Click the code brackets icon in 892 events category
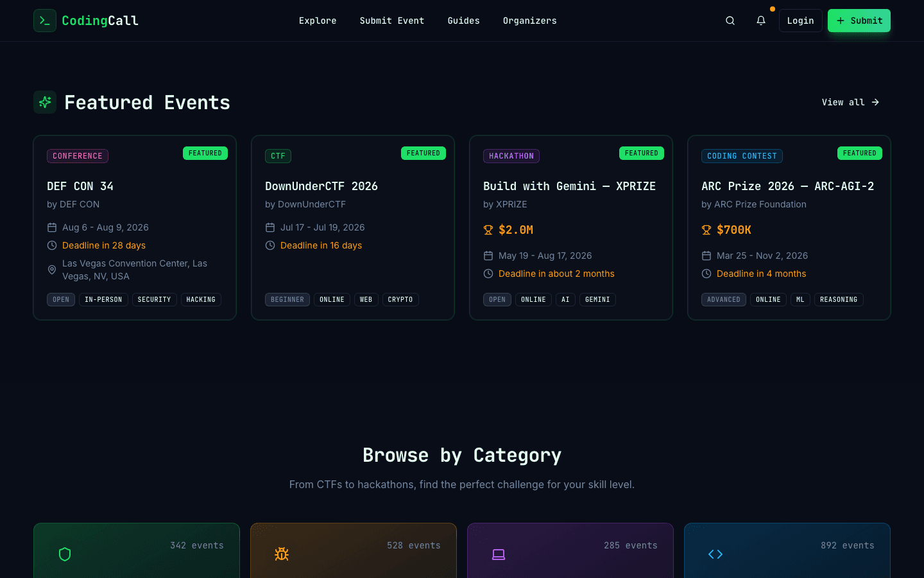The height and width of the screenshot is (578, 924). click(715, 554)
